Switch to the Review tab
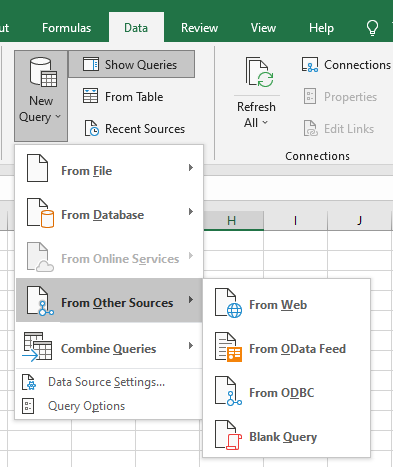The height and width of the screenshot is (467, 393). click(x=199, y=28)
